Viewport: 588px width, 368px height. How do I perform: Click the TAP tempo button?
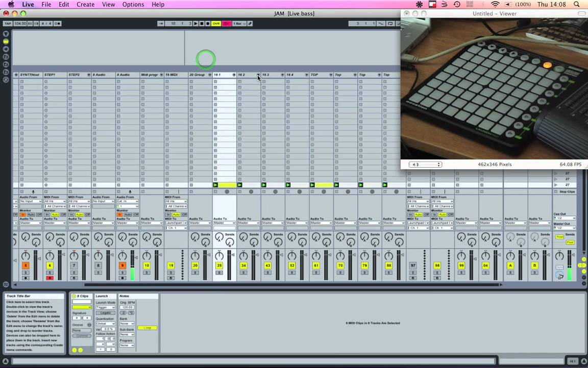point(8,24)
